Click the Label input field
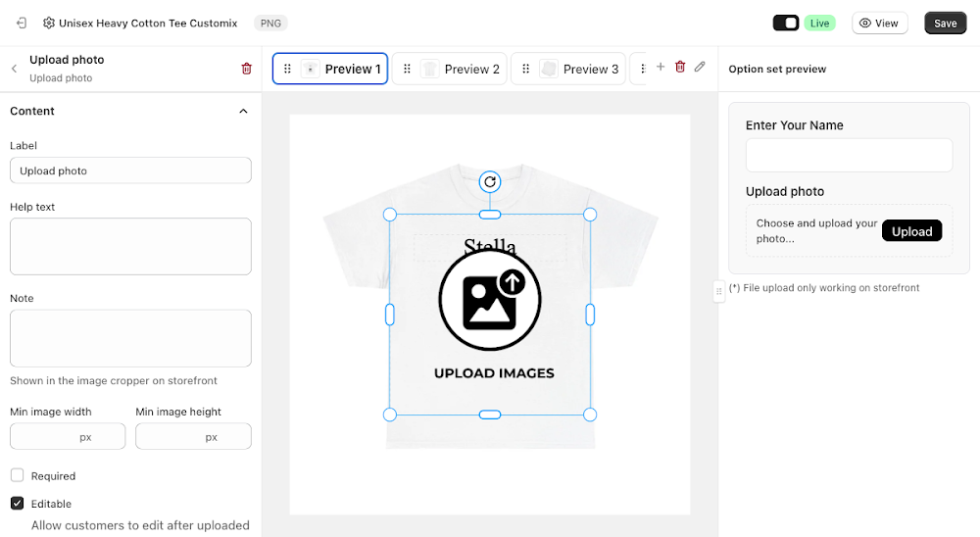Screen dimensions: 980x537 pyautogui.click(x=130, y=171)
